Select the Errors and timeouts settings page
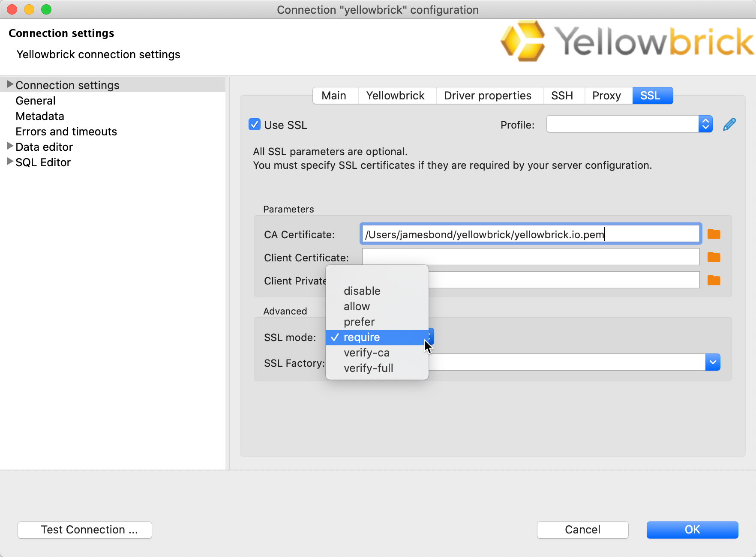The width and height of the screenshot is (756, 557). pos(66,132)
